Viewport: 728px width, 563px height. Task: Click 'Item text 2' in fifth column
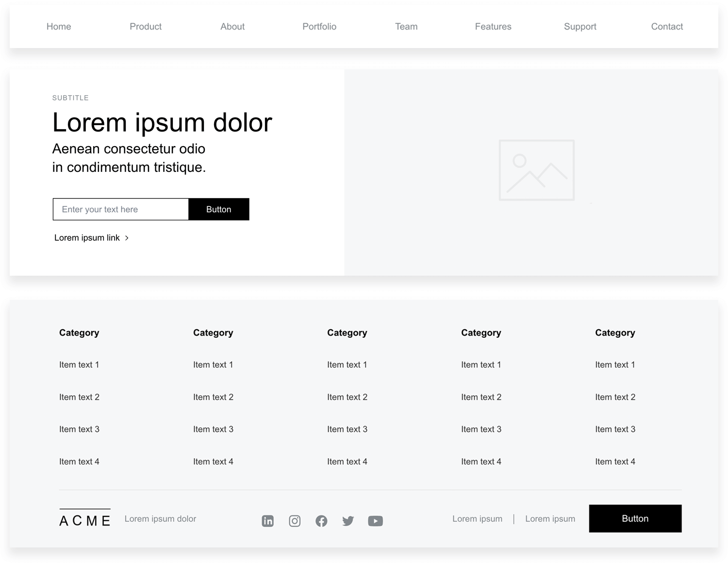tap(615, 397)
